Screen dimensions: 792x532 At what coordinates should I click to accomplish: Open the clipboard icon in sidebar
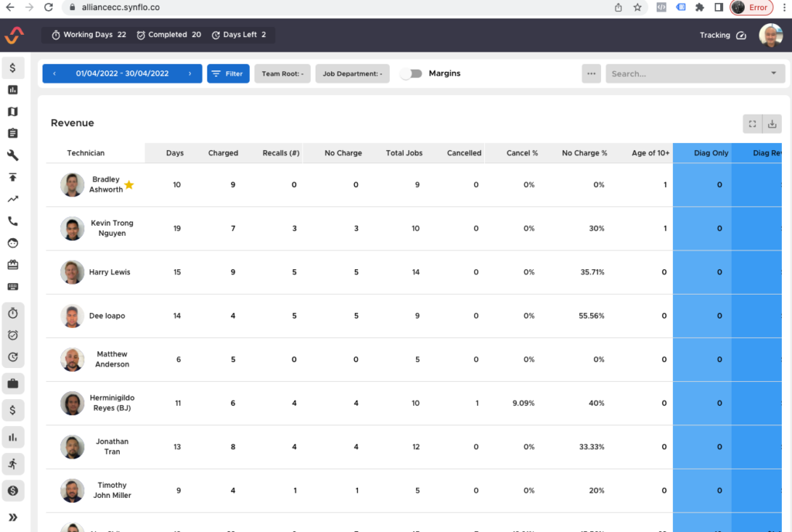(x=12, y=134)
